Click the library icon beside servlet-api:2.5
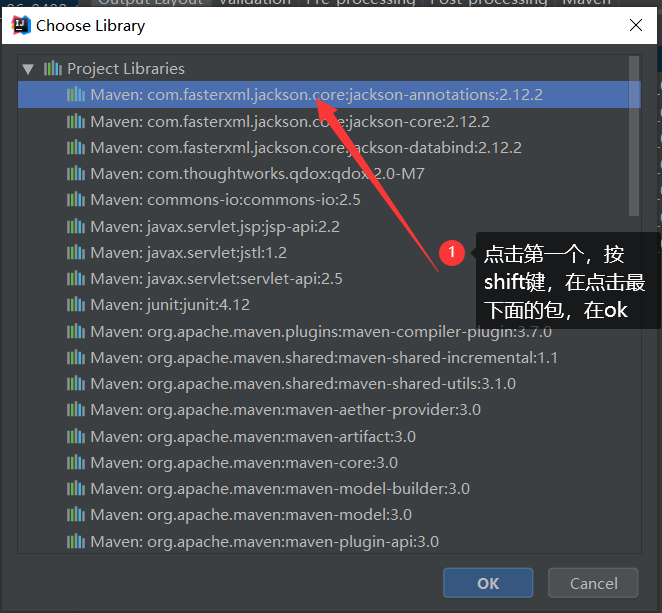This screenshot has height=613, width=662. [76, 279]
